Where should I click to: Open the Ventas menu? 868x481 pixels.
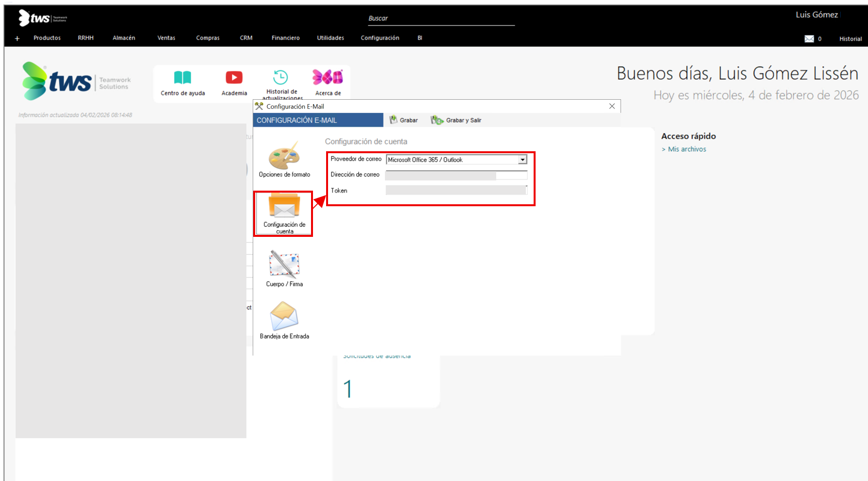coord(166,38)
